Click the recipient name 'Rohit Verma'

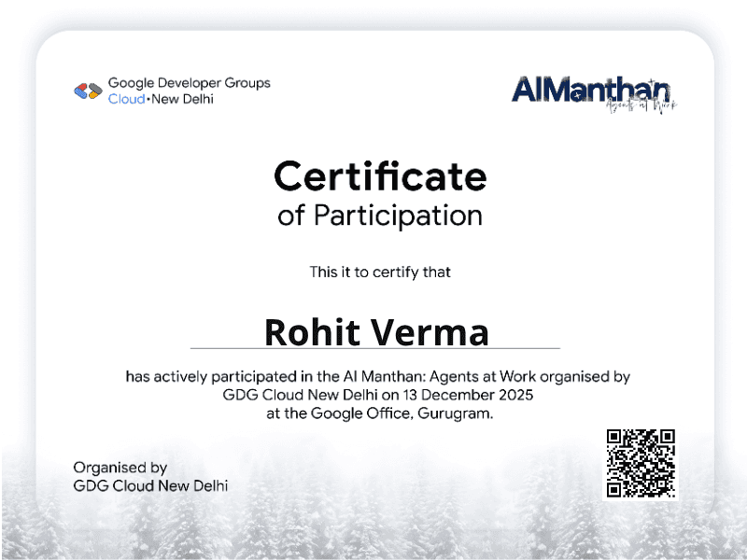376,332
